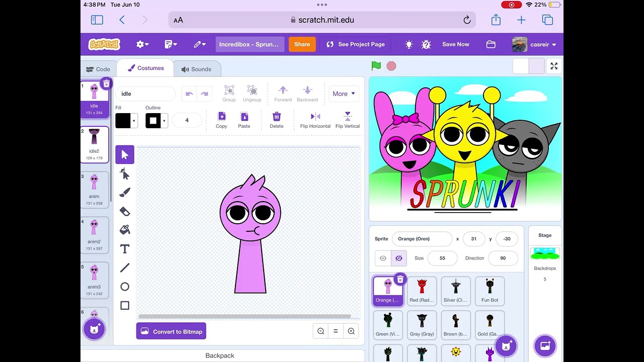Click Convert to Bitmap
The image size is (644, 362).
click(x=171, y=331)
